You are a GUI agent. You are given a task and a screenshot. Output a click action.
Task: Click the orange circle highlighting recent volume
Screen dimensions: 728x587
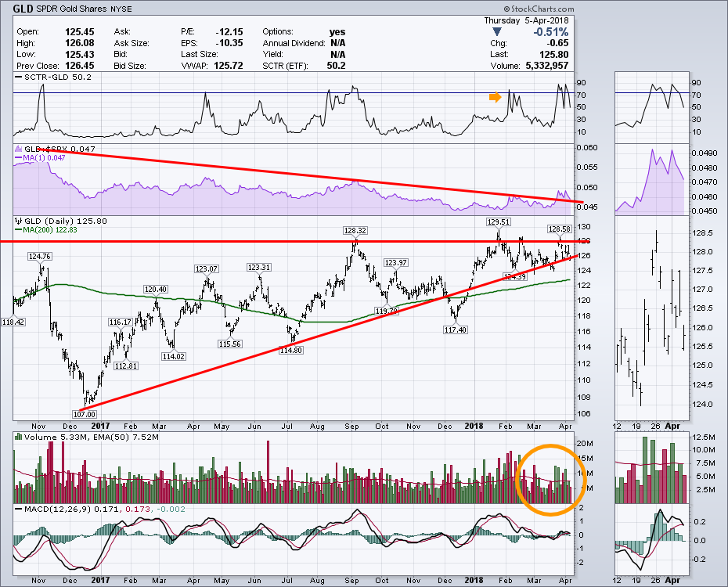click(550, 480)
